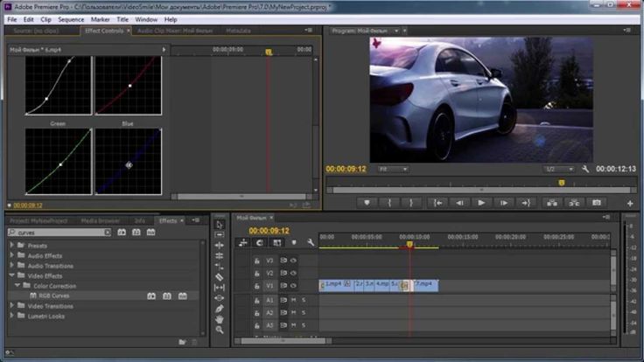Add marker in Program monitor
The width and height of the screenshot is (644, 362).
[367, 202]
